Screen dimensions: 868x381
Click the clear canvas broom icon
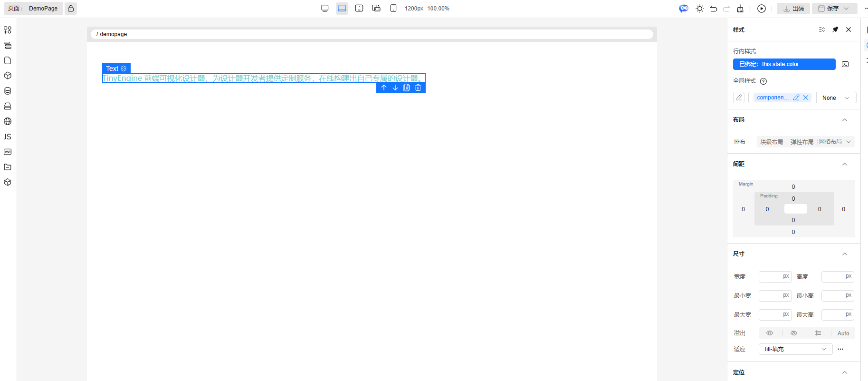pos(740,9)
